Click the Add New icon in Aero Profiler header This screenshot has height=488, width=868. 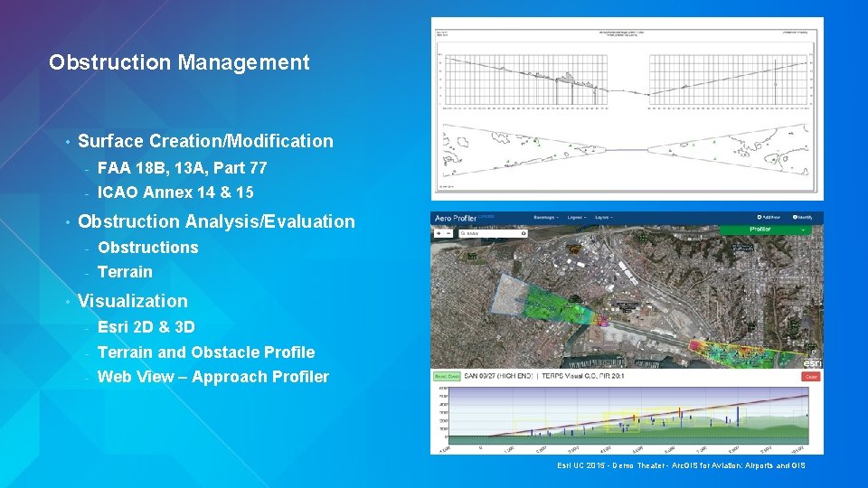coord(759,218)
